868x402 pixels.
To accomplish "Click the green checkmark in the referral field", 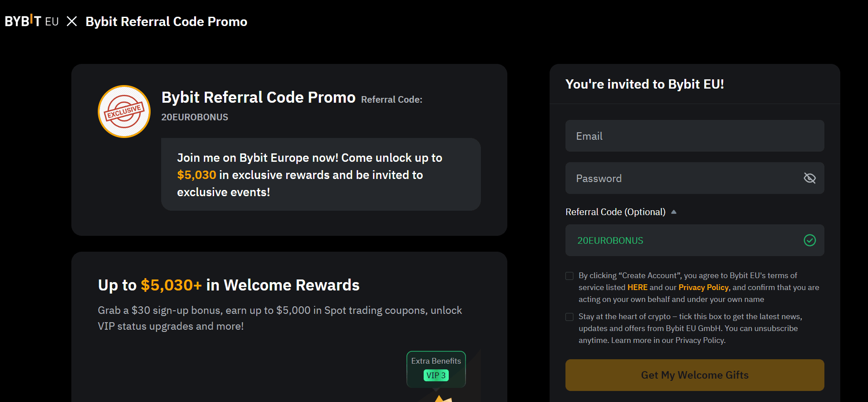I will [809, 241].
